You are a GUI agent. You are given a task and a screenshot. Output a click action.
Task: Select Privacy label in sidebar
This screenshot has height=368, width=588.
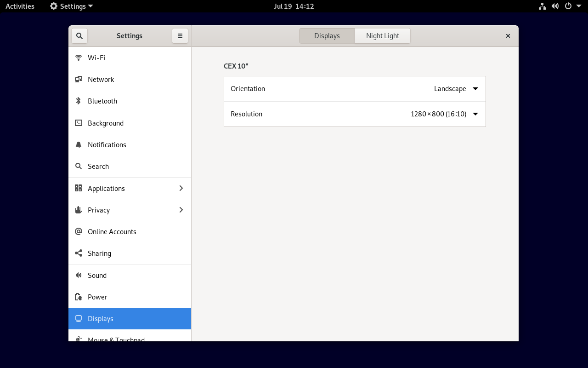point(99,210)
